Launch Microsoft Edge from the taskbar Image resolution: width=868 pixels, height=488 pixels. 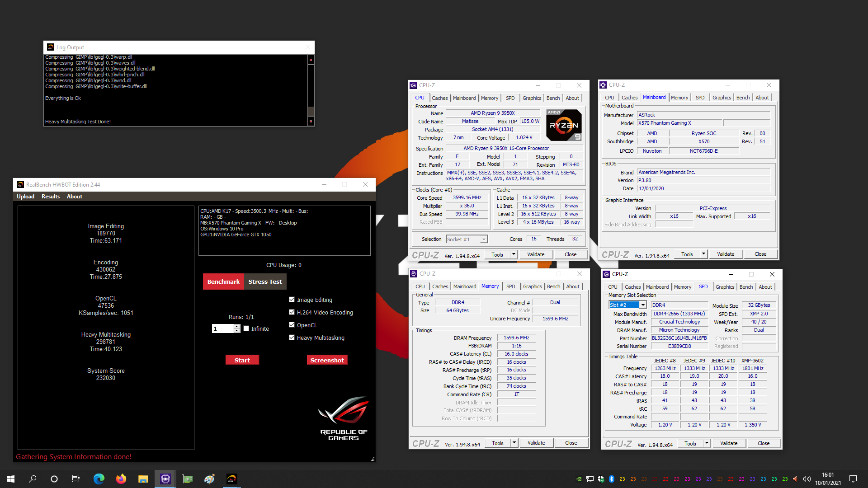[99, 479]
